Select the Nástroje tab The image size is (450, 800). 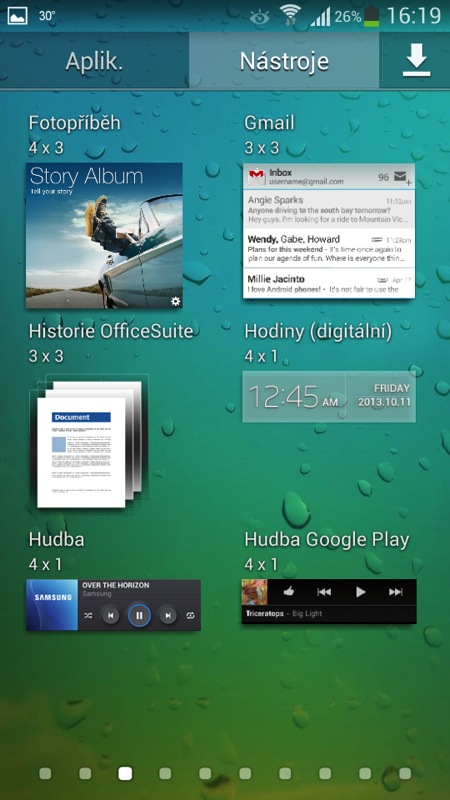click(284, 62)
